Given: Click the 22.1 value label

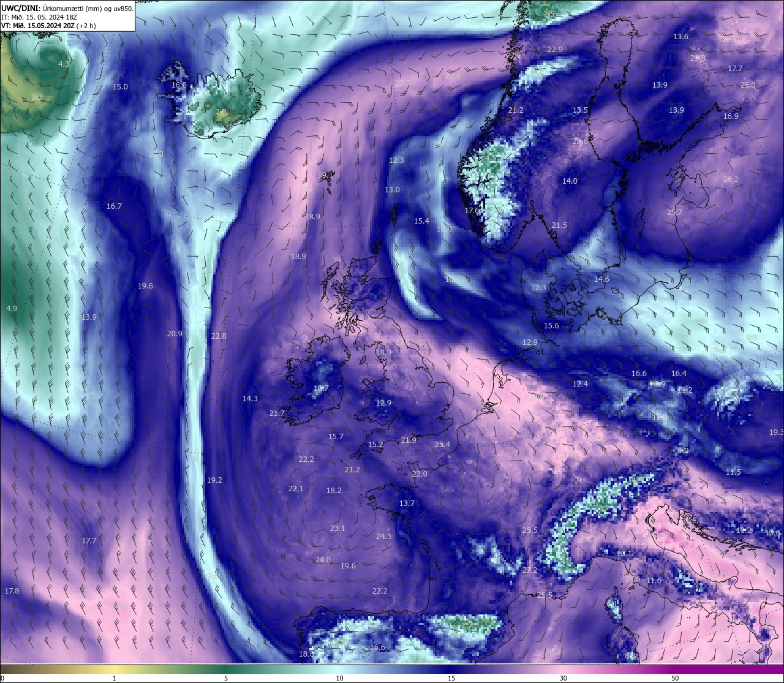Looking at the screenshot, I should pos(296,488).
